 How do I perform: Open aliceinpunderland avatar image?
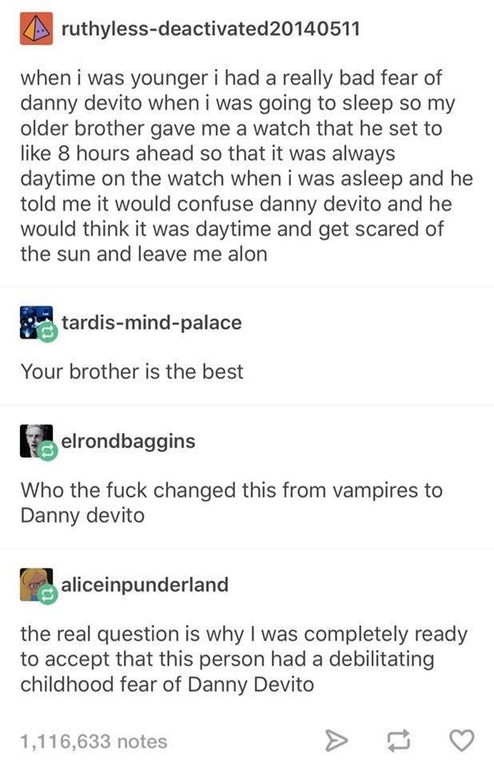click(36, 584)
